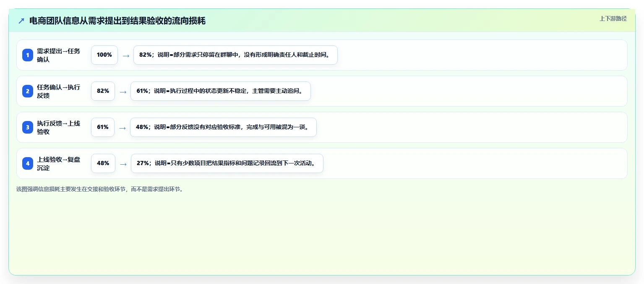Click the arrow in the 执行反馈→上线验收 row
Viewport: 644px width, 284px height.
pyautogui.click(x=123, y=128)
